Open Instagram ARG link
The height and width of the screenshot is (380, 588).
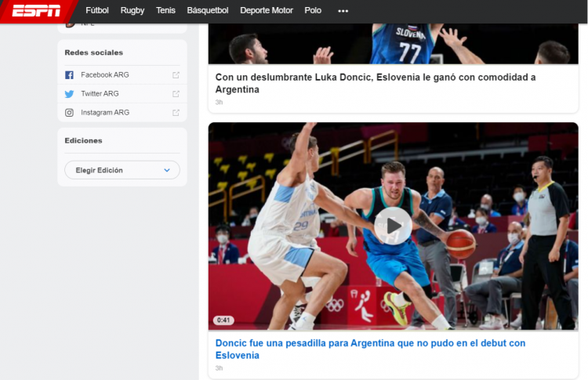tap(105, 112)
